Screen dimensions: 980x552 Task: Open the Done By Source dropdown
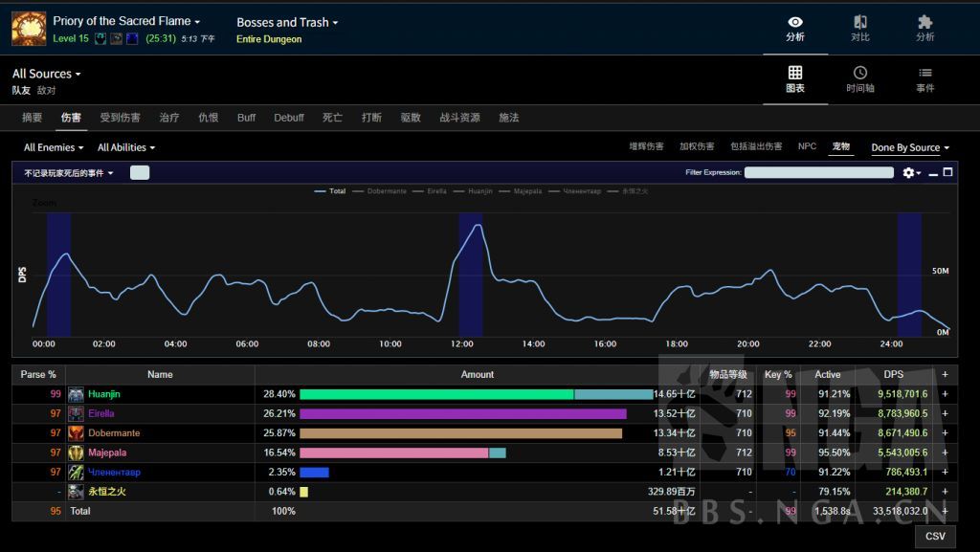point(909,147)
